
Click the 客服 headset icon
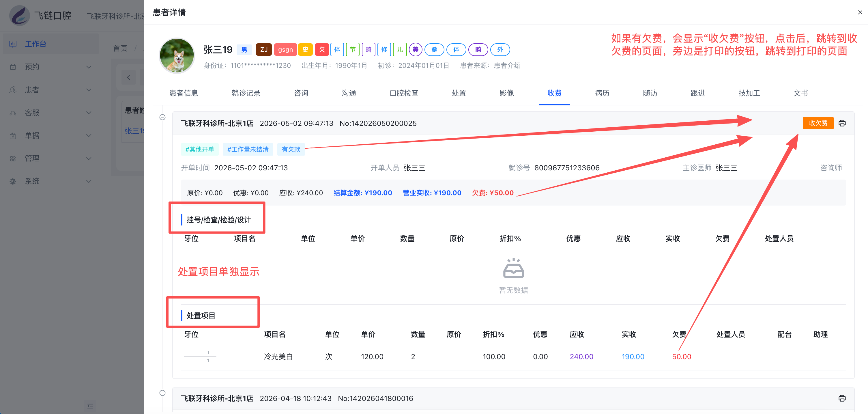(13, 113)
